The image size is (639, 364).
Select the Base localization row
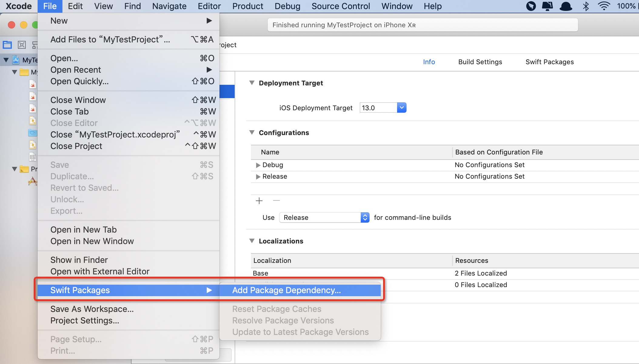point(445,273)
